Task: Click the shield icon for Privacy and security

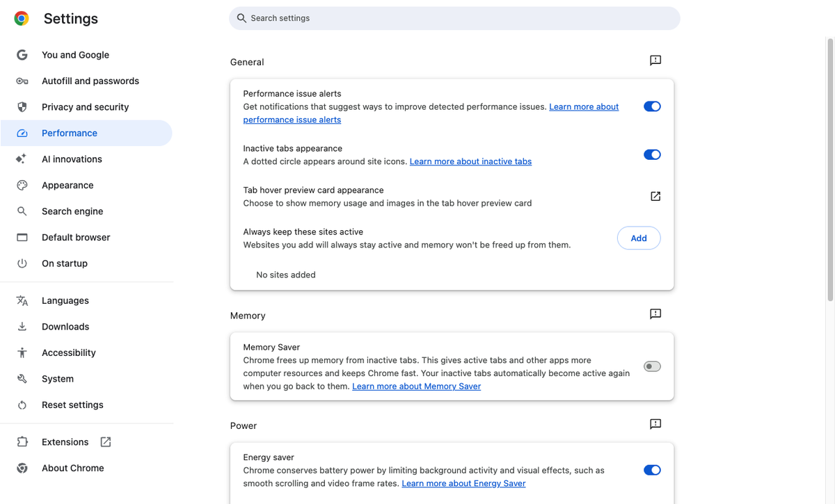Action: point(22,107)
